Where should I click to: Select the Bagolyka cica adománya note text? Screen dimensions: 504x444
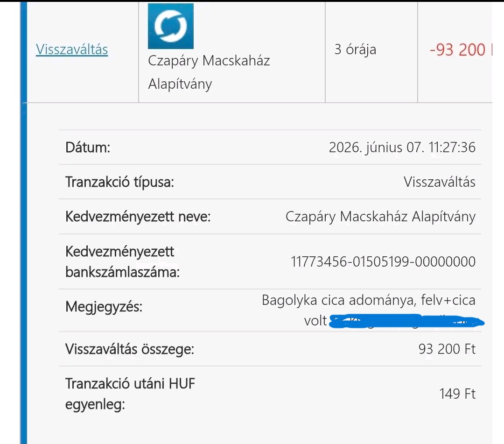pos(368,300)
